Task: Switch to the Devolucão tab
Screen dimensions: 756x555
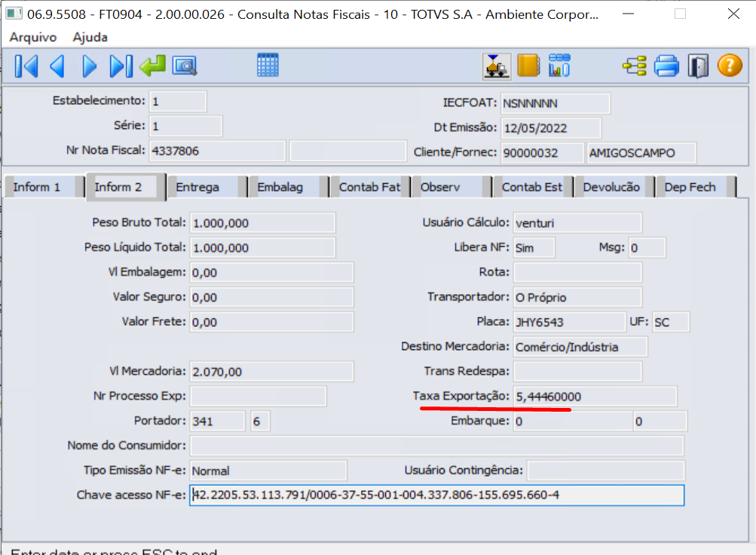Action: click(615, 187)
